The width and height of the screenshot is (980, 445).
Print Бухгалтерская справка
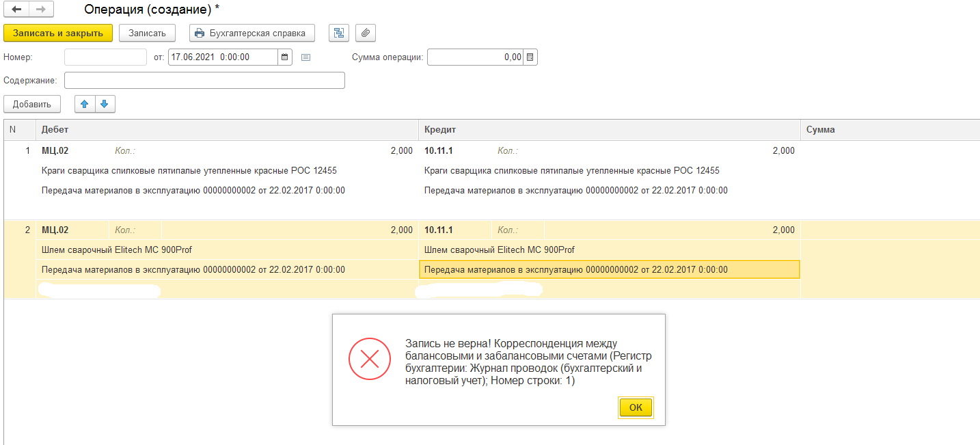(x=251, y=33)
